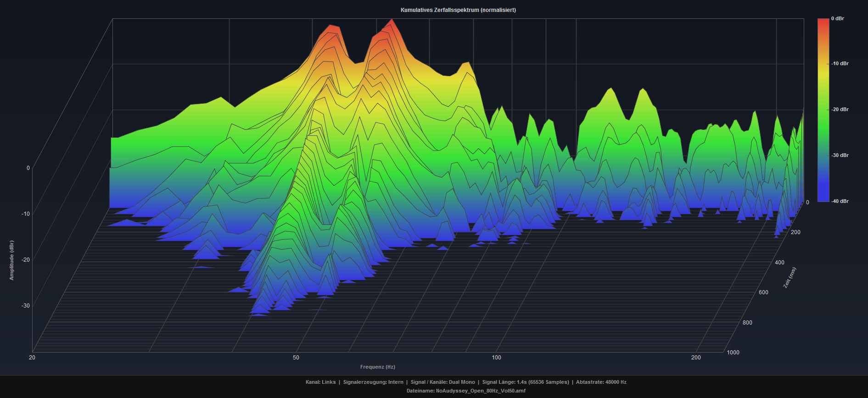Viewport: 868px width, 398px height.
Task: Click the Amplitude (dBr) axis title
Action: tap(12, 260)
